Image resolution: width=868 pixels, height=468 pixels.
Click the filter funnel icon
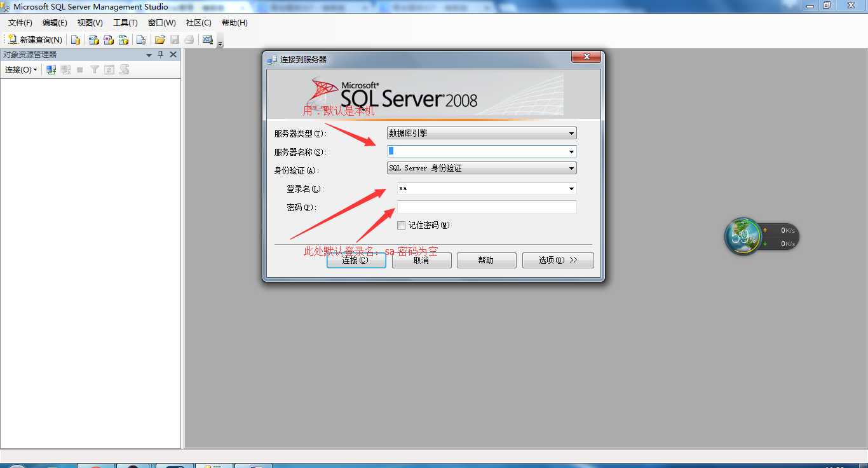coord(95,69)
